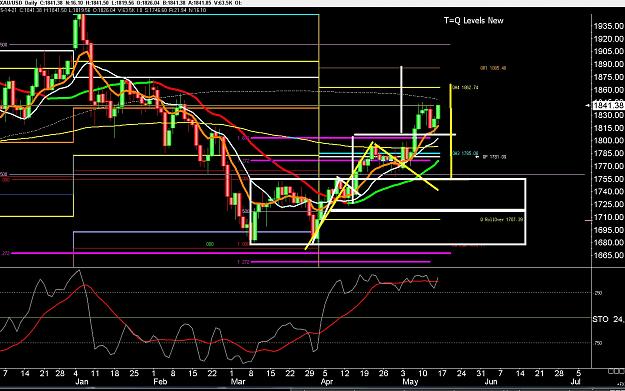Click the 1815.00 price axis label
The image size is (625, 391).
[x=609, y=128]
